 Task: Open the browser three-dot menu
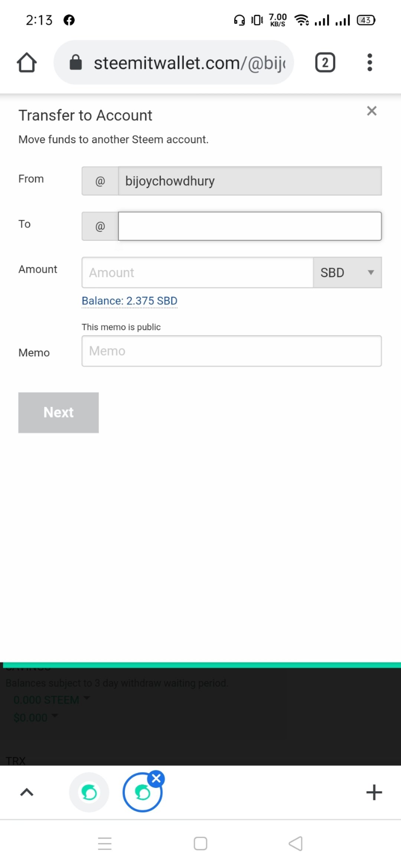(369, 62)
